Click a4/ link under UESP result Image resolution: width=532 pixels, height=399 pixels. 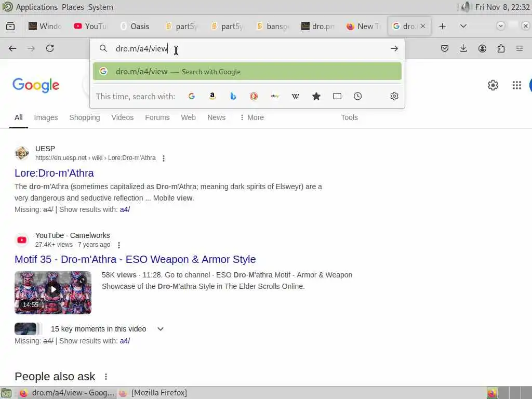click(125, 209)
